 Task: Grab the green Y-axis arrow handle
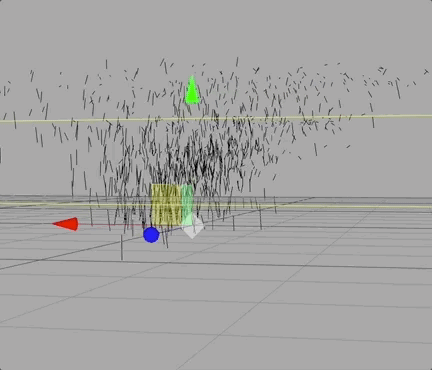(x=192, y=90)
